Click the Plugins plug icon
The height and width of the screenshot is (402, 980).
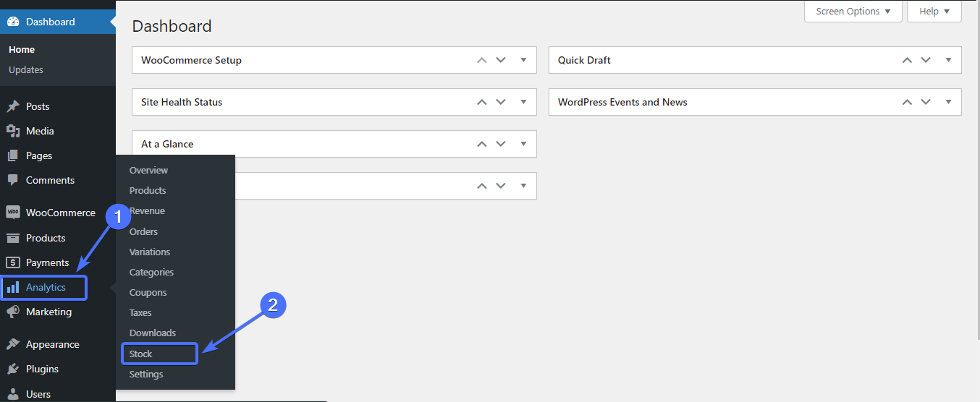click(13, 369)
